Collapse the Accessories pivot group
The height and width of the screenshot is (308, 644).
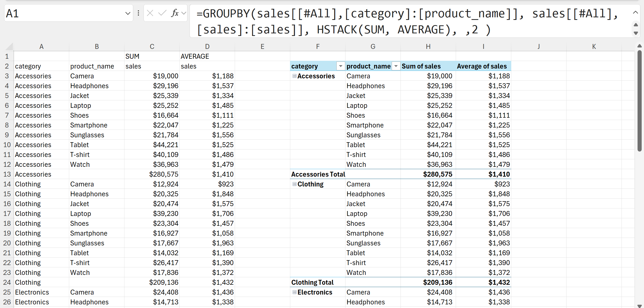[294, 76]
